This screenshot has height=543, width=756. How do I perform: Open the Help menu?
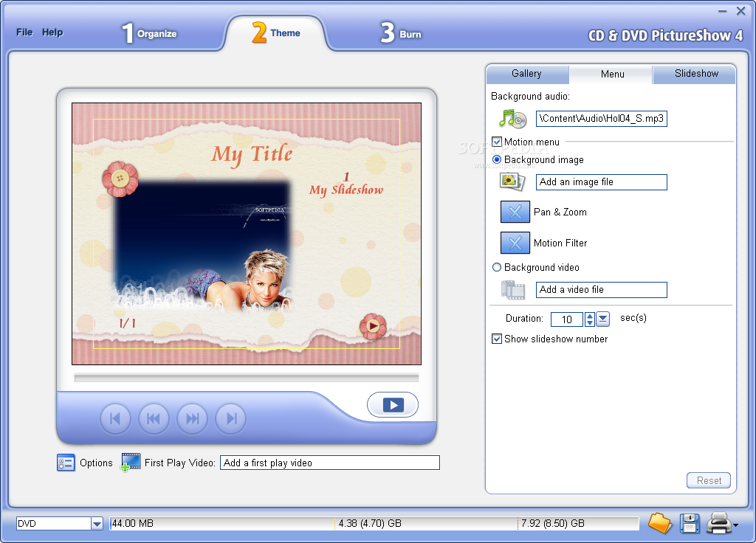pyautogui.click(x=52, y=32)
